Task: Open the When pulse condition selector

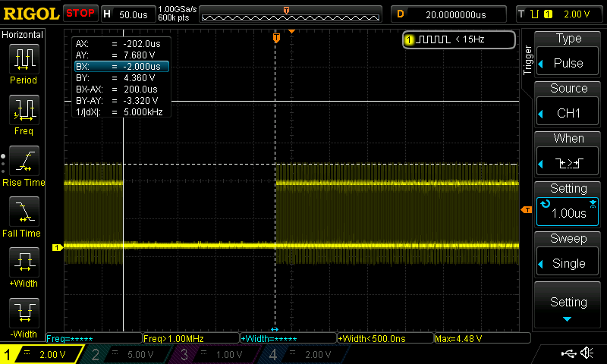Action: pos(568,162)
